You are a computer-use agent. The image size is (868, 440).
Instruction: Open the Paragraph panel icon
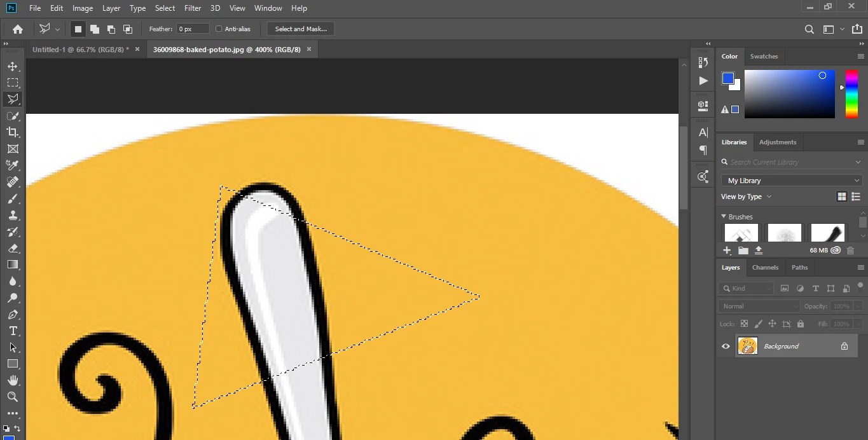(x=703, y=150)
